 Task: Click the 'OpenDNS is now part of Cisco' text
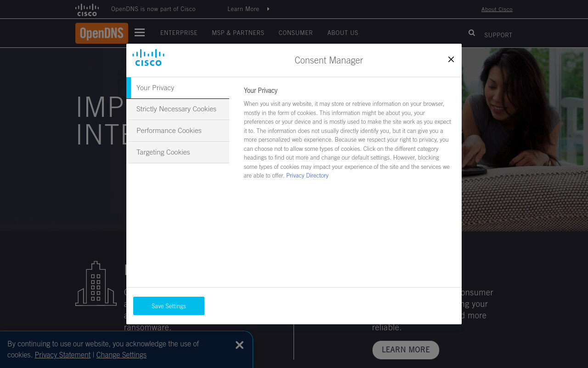[153, 9]
